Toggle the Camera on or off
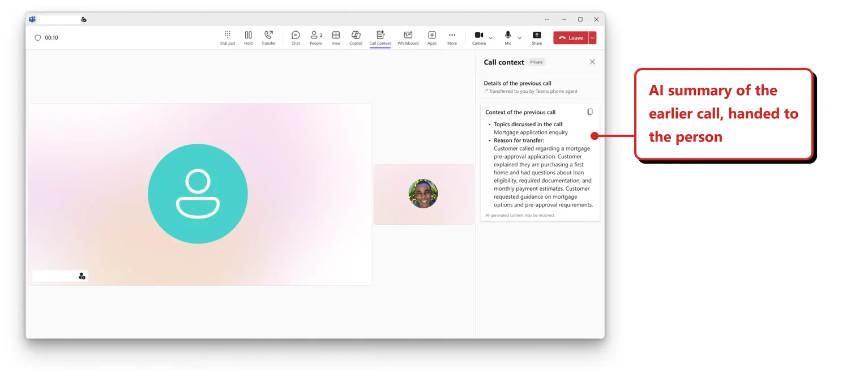This screenshot has height=377, width=868. pyautogui.click(x=479, y=37)
